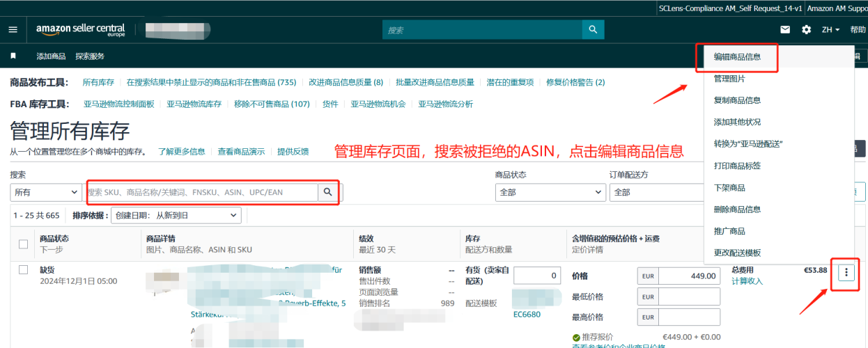Viewport: 868px width, 348px height.
Task: Click the 价格 field showing 449.00
Action: (690, 276)
